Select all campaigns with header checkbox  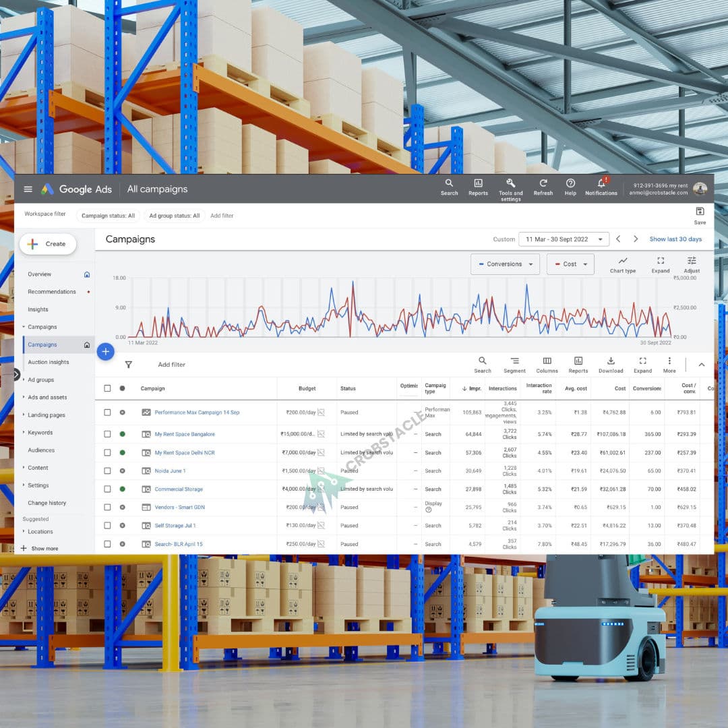tap(107, 388)
